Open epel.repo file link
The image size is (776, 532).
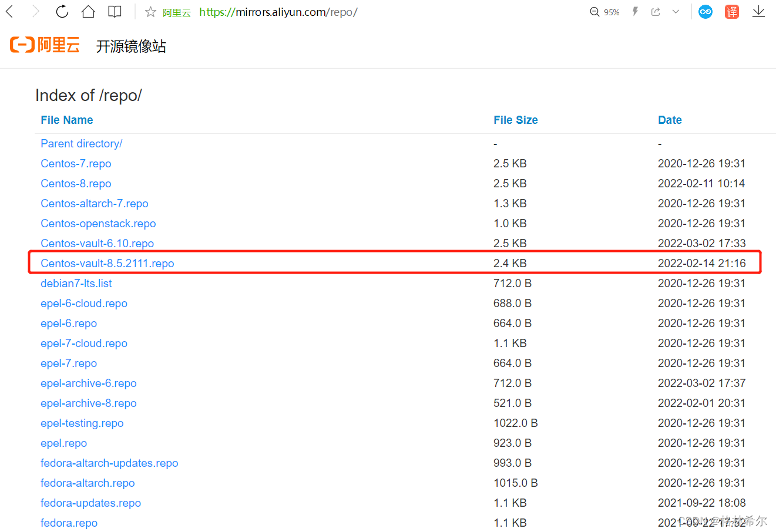click(64, 443)
